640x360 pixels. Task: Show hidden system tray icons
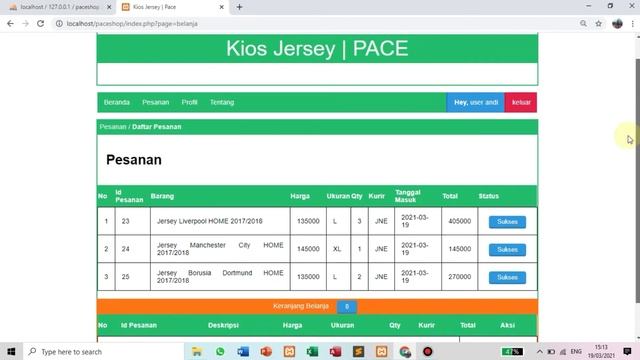540,351
